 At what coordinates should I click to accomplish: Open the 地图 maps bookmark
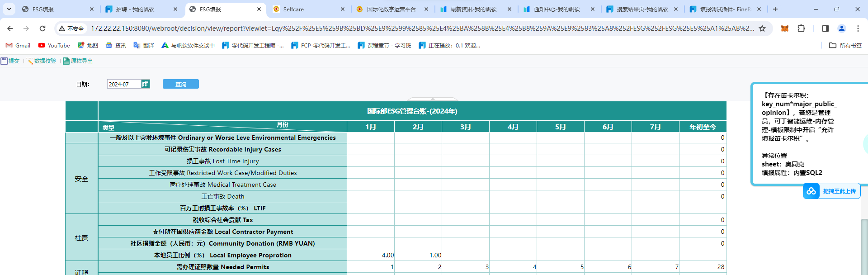88,45
